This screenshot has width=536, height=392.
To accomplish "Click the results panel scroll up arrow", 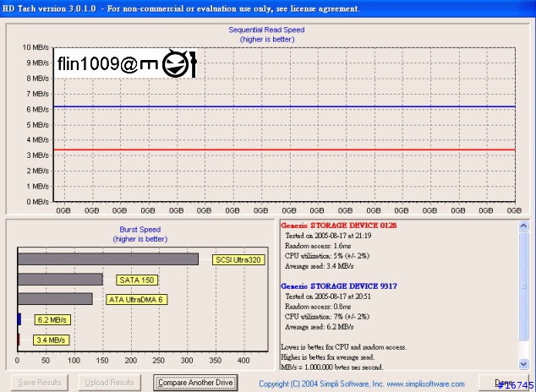I will [523, 226].
